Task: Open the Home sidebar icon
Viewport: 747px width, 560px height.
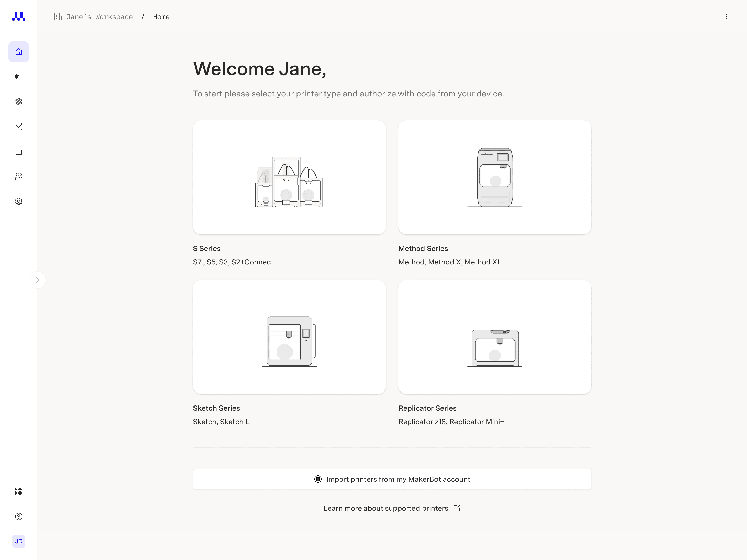Action: coord(19,52)
